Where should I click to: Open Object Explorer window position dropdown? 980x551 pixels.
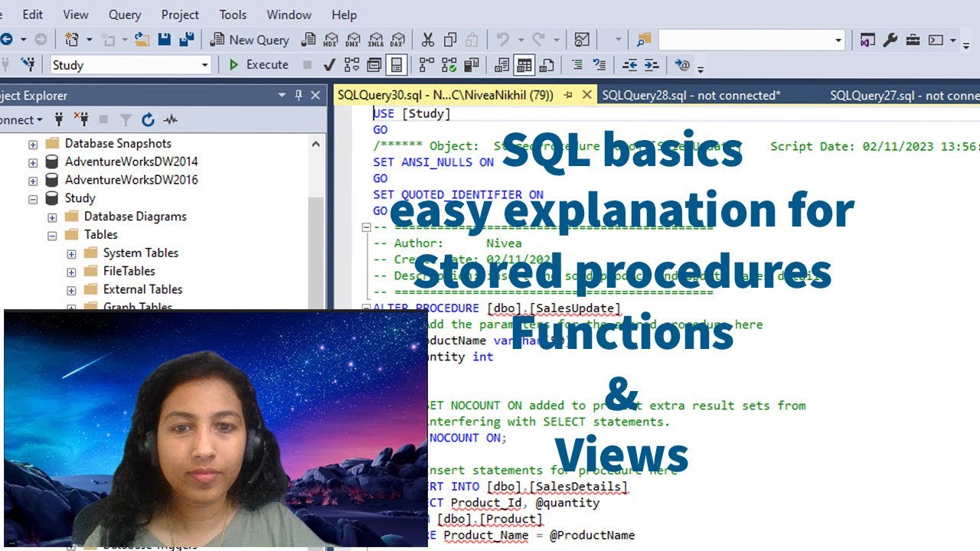click(282, 95)
